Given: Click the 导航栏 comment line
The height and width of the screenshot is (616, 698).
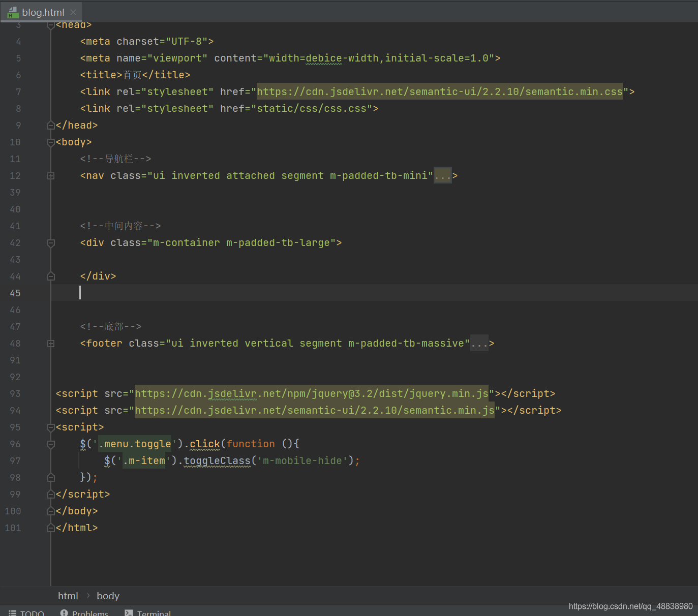Looking at the screenshot, I should point(115,159).
